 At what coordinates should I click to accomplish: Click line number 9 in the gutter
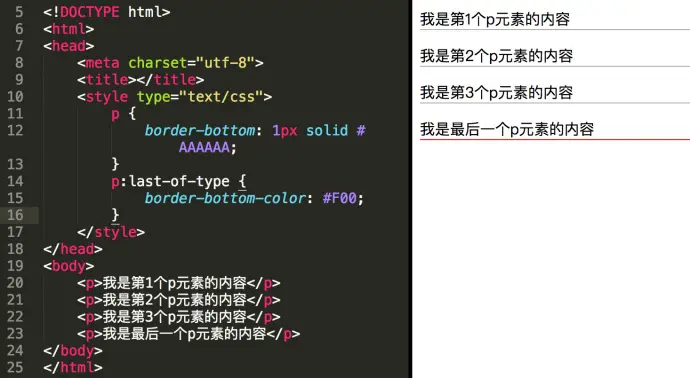pos(19,80)
